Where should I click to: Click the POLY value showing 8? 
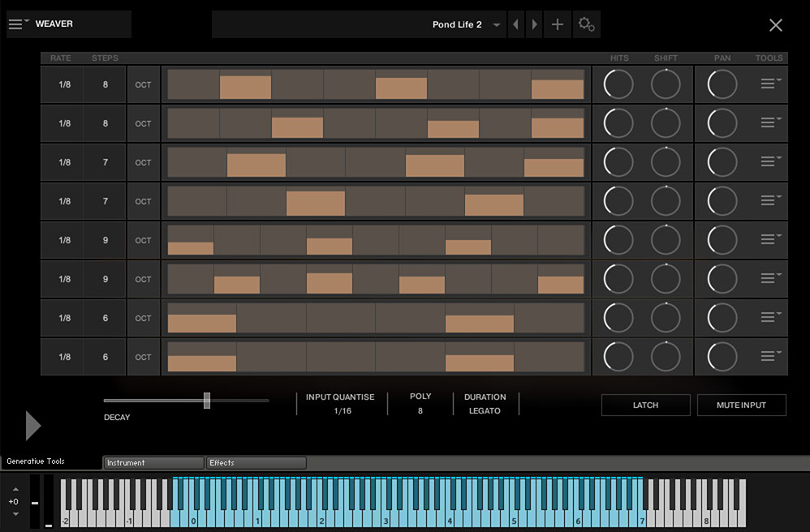[x=420, y=410]
